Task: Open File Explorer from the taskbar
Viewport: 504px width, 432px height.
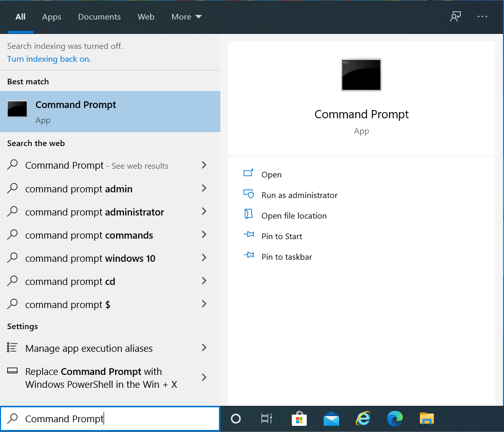Action: click(x=427, y=419)
